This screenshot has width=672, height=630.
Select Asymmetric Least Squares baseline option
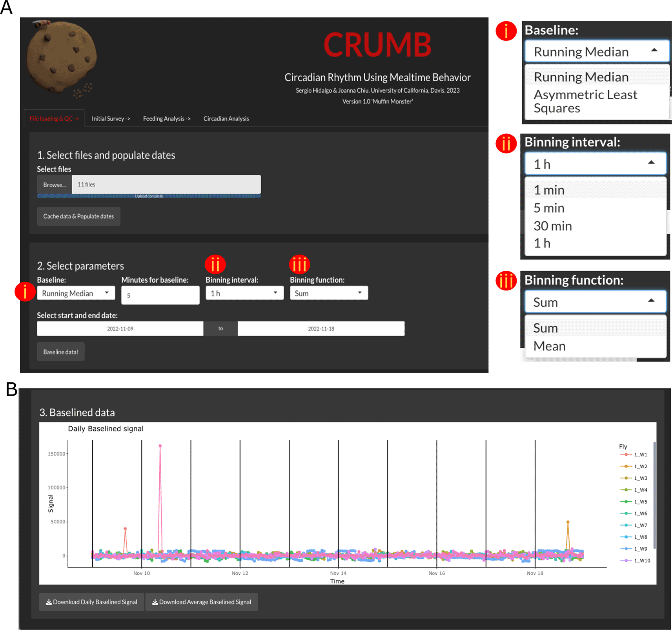tap(585, 101)
